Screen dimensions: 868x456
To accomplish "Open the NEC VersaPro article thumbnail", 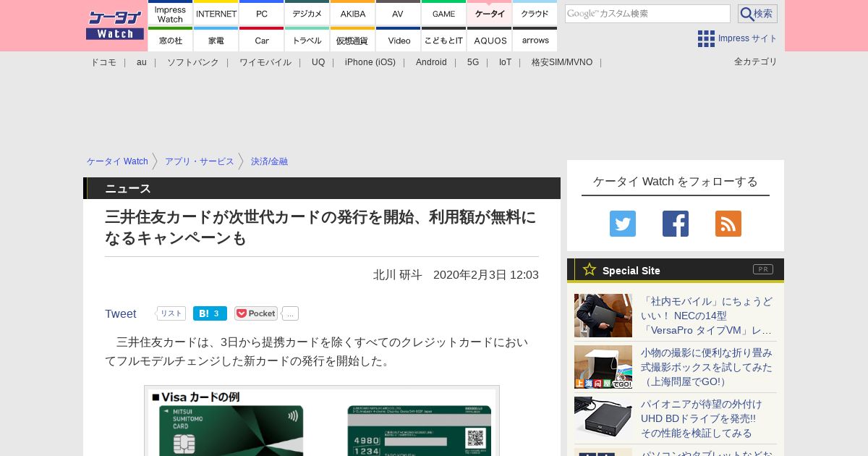I will (603, 316).
